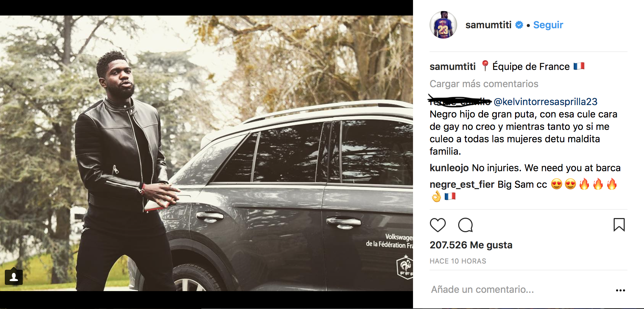
Task: Click the French flag emoji in caption
Action: coord(579,66)
